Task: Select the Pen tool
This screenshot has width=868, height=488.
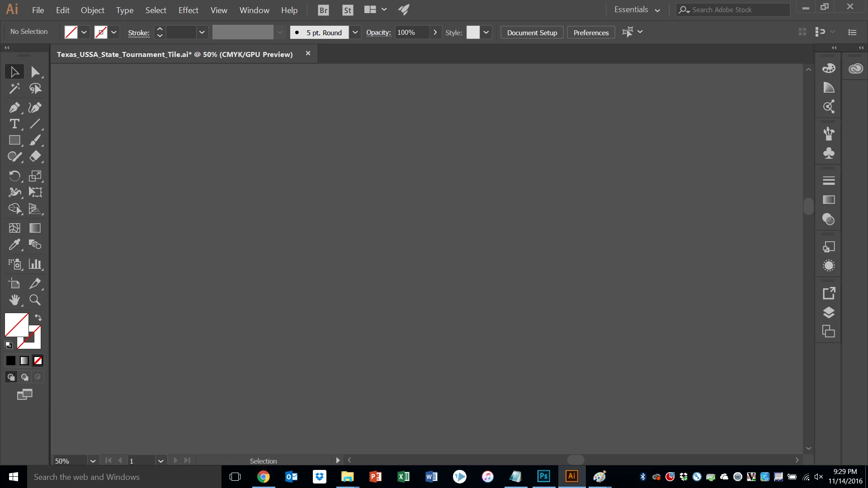Action: click(14, 108)
